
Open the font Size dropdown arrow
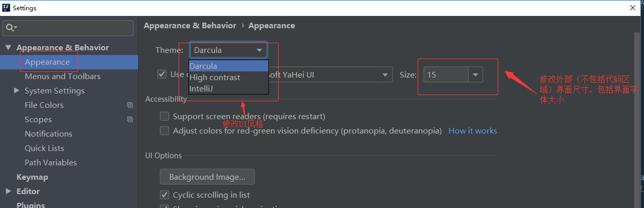tap(475, 75)
